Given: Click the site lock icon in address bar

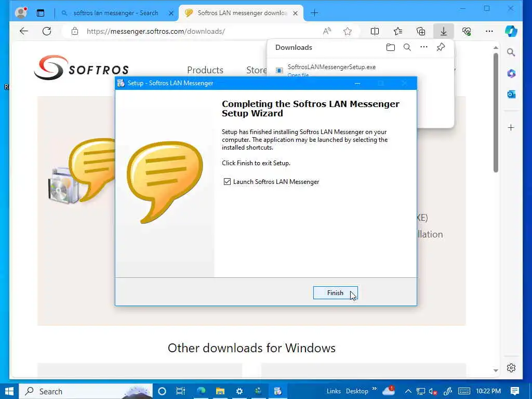Looking at the screenshot, I should pos(75,31).
